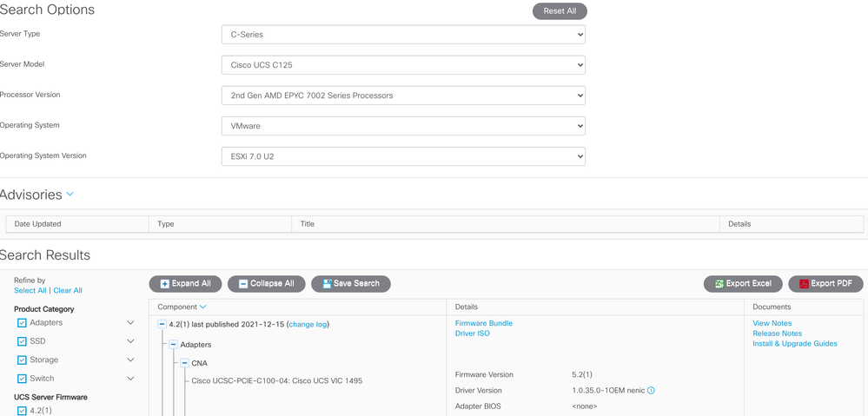Toggle the Adapters checkbox
Image resolution: width=868 pixels, height=416 pixels.
22,323
